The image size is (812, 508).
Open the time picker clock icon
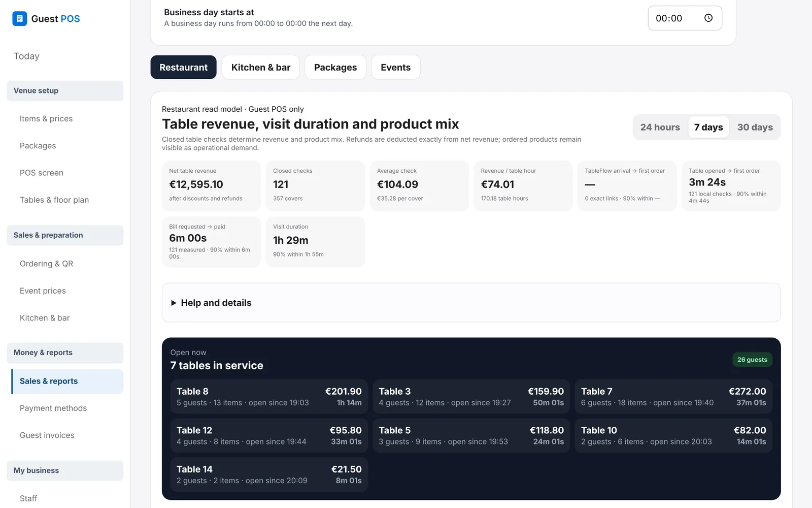coord(708,18)
